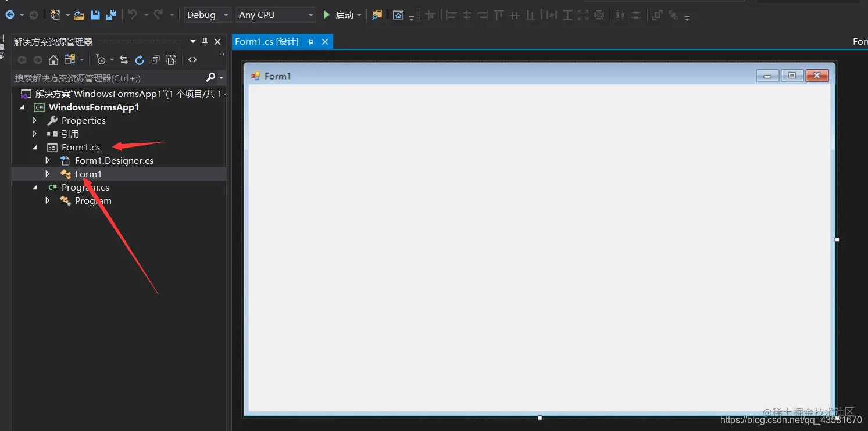Open the Solution Explorer window options dropdown

click(x=193, y=41)
